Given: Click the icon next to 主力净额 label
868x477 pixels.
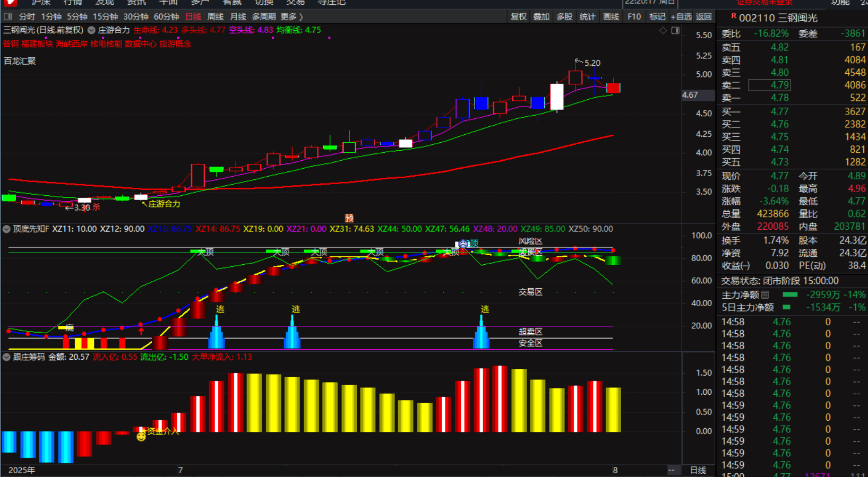Looking at the screenshot, I should [765, 294].
